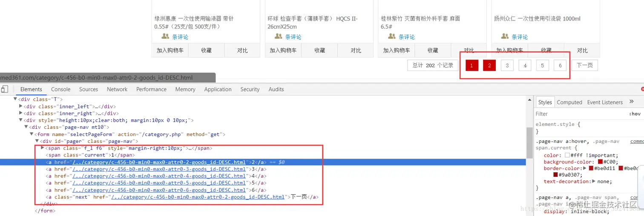Open 条评论 link under 绿洲惠康 product

[x=180, y=37]
